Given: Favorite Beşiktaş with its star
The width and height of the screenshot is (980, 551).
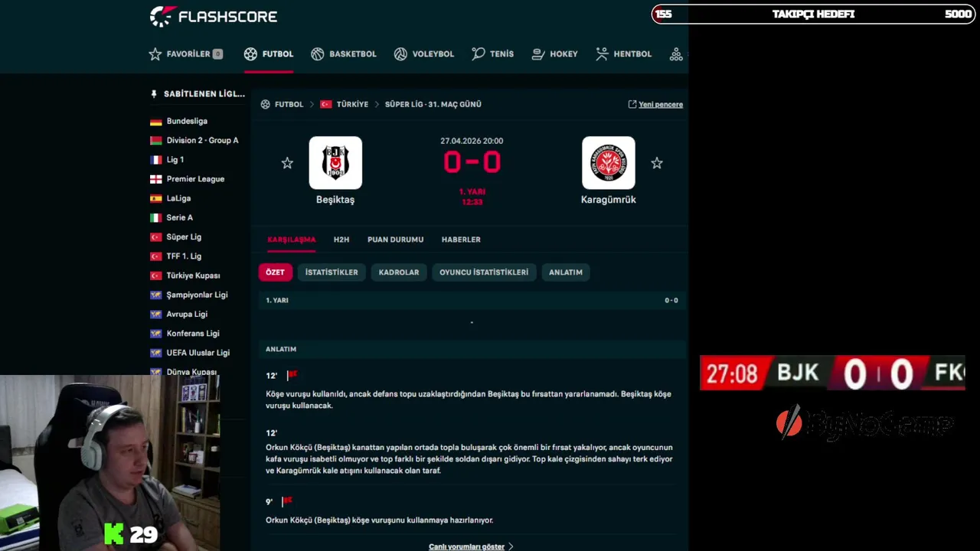Looking at the screenshot, I should 287,163.
